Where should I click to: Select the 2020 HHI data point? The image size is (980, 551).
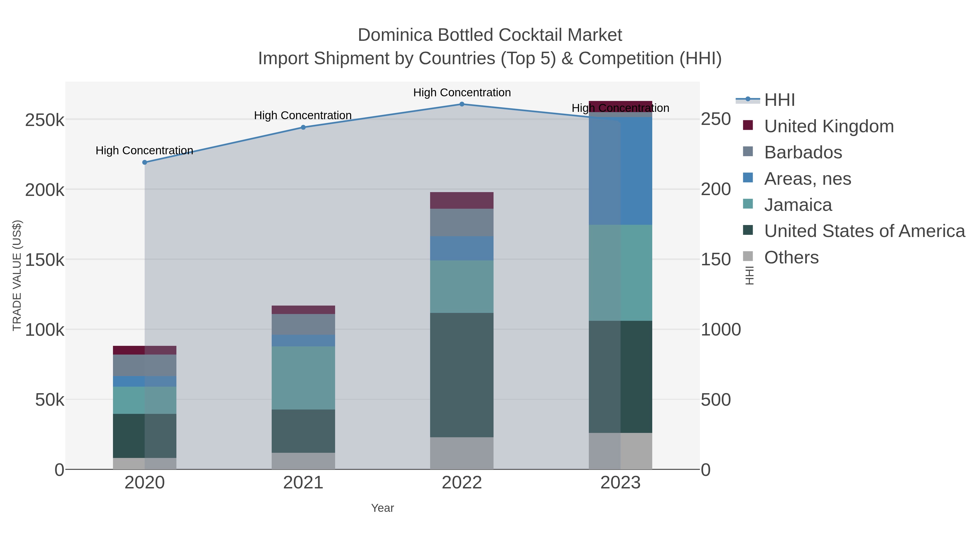[145, 162]
